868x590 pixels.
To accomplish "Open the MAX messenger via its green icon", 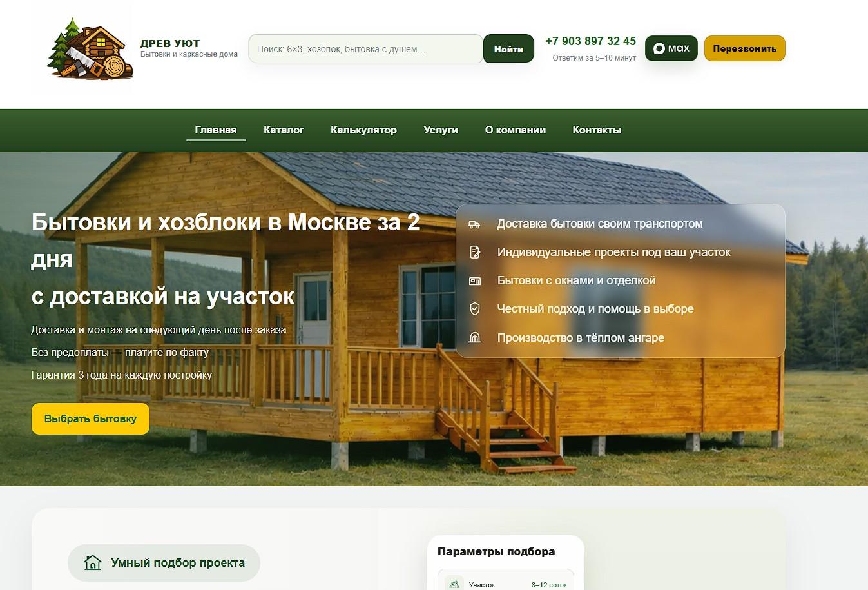I will click(x=671, y=48).
